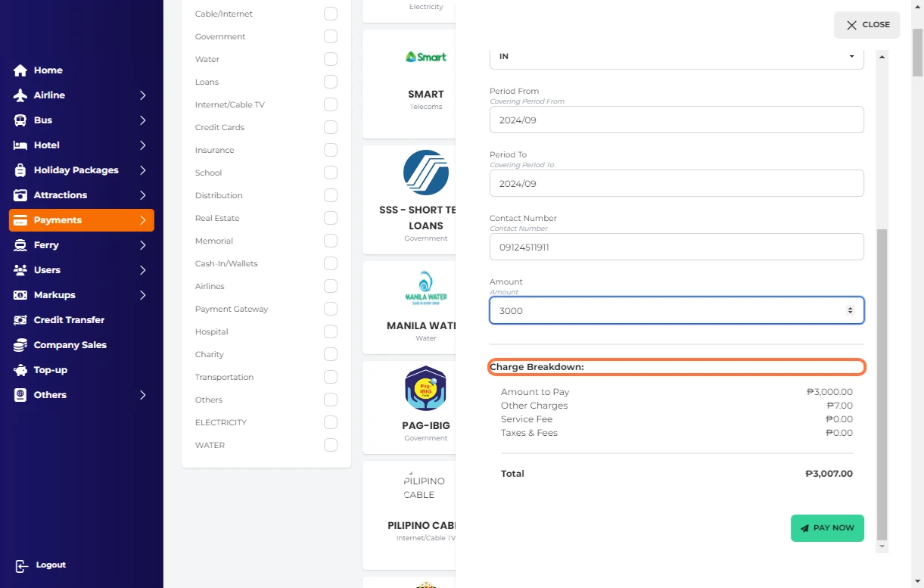Close the payment form panel
The image size is (924, 588).
(866, 25)
